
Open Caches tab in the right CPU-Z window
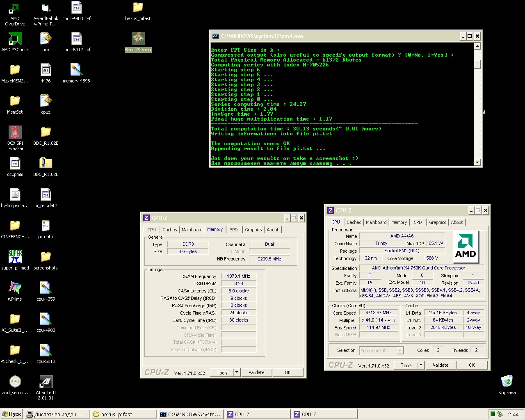coord(354,222)
